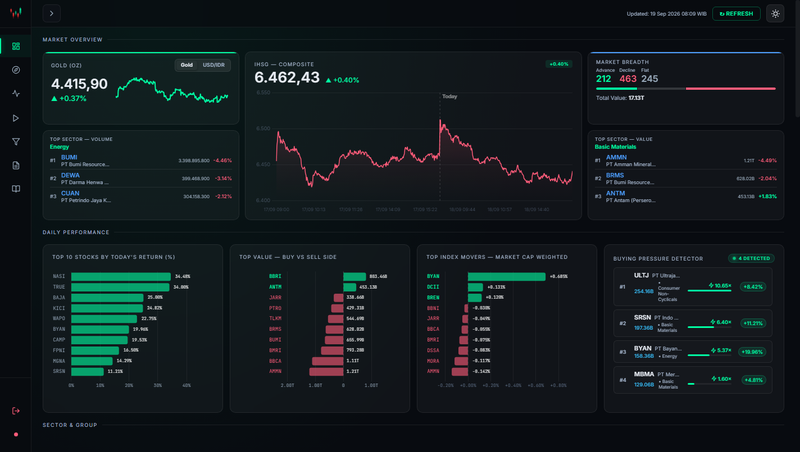Click advance count 212
Image resolution: width=800 pixels, height=452 pixels.
pos(603,79)
